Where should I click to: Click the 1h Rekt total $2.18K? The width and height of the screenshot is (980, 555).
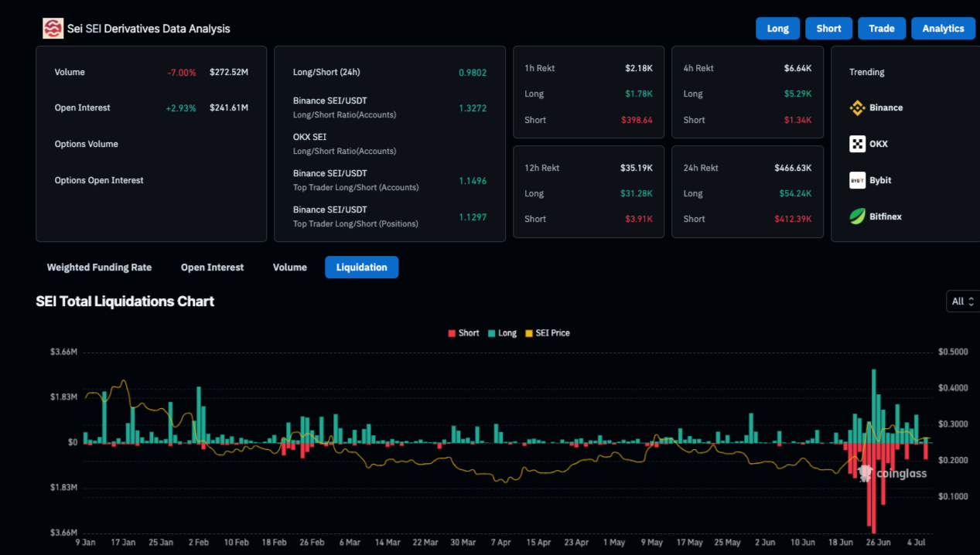[x=639, y=68]
